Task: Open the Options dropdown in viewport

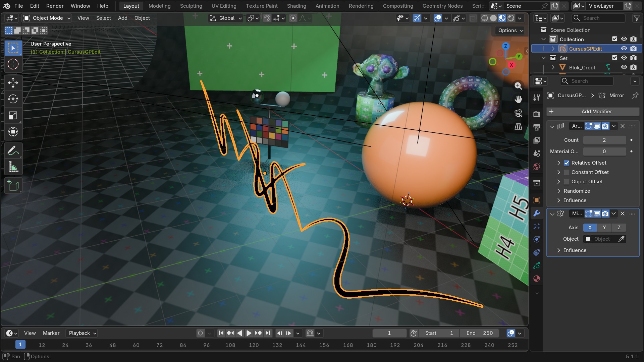Action: click(510, 31)
